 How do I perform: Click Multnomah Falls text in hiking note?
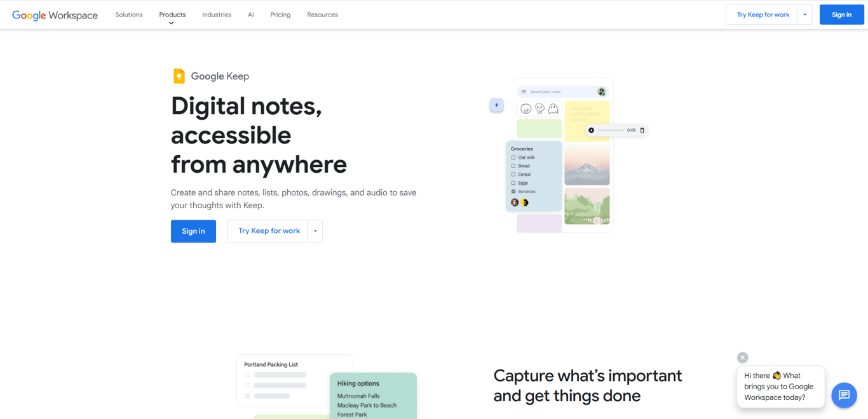click(x=358, y=396)
